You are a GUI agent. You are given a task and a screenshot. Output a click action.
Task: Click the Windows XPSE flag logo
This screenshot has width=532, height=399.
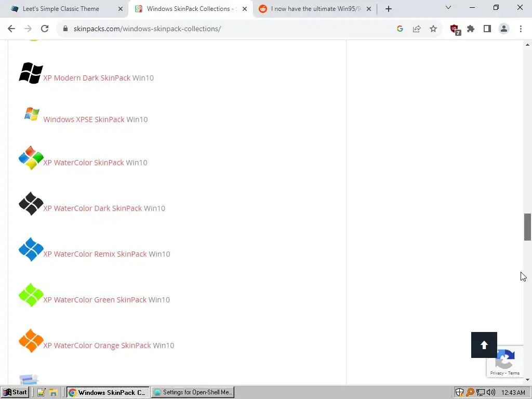coord(32,114)
